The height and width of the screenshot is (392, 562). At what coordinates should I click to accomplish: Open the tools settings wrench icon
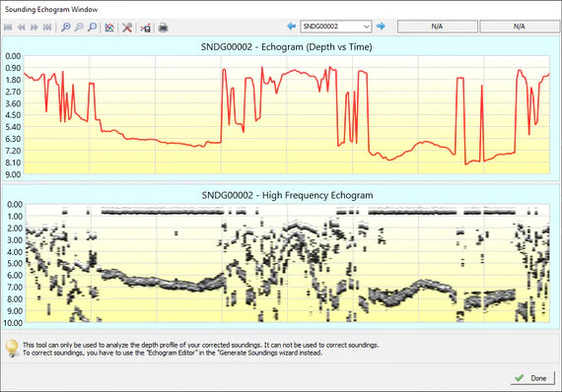127,28
